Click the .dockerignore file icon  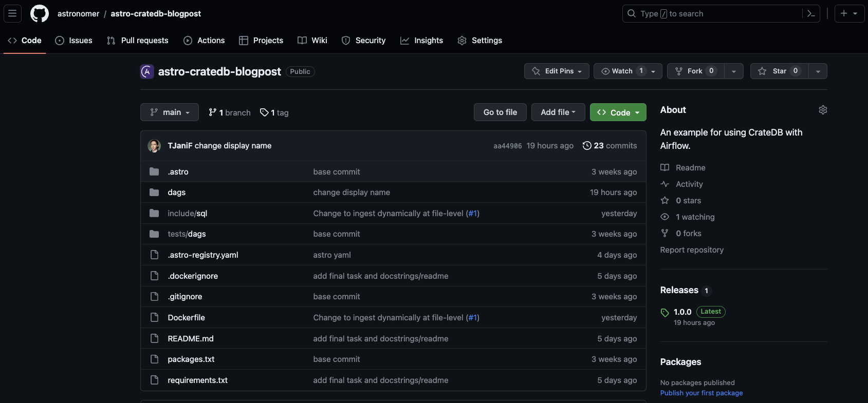(x=154, y=276)
